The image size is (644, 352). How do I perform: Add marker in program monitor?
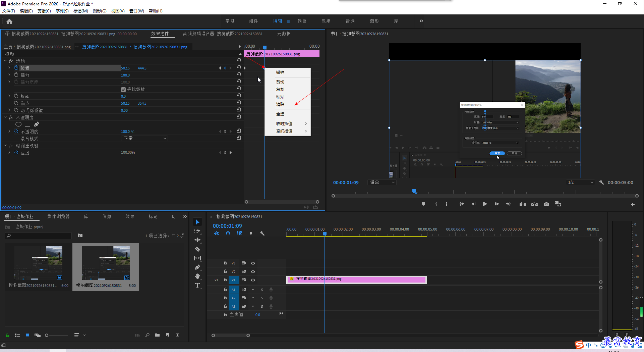tap(423, 204)
